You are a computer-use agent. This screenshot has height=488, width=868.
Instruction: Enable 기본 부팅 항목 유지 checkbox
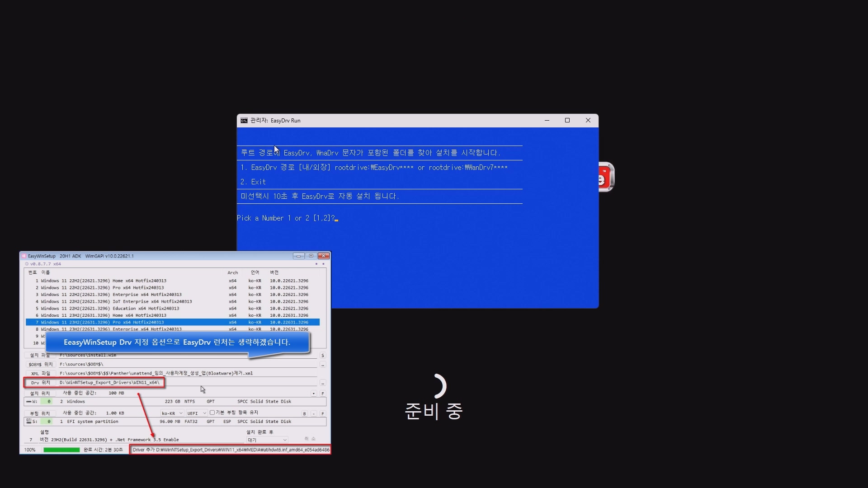pos(212,413)
